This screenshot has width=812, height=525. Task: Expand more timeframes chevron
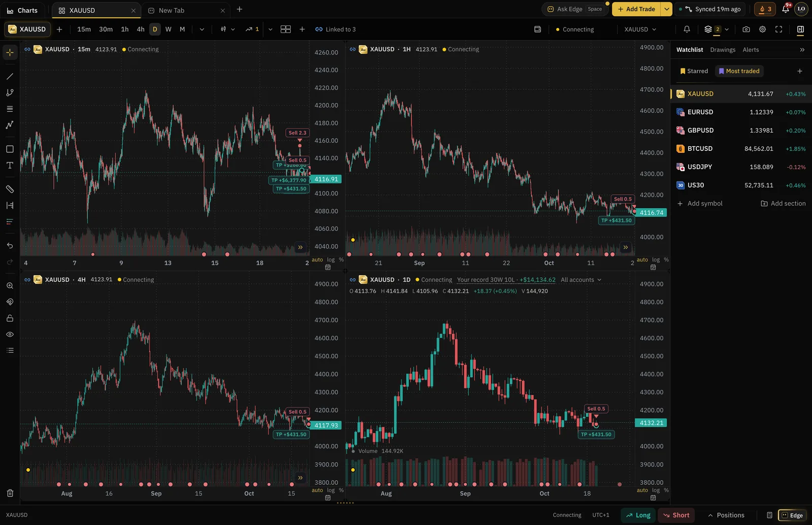pyautogui.click(x=202, y=29)
